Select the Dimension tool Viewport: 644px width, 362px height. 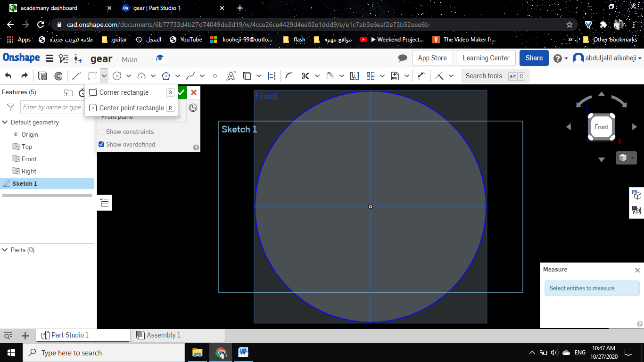pos(421,76)
